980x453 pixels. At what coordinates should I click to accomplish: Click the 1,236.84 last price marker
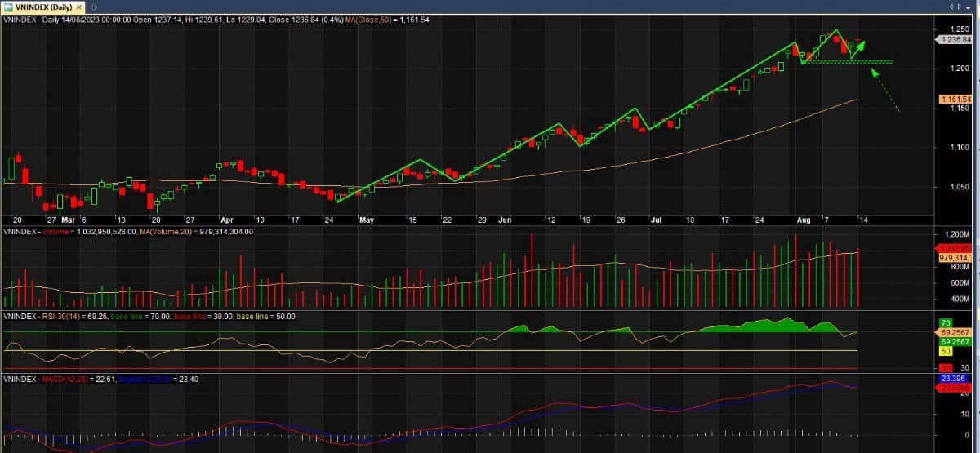[955, 39]
